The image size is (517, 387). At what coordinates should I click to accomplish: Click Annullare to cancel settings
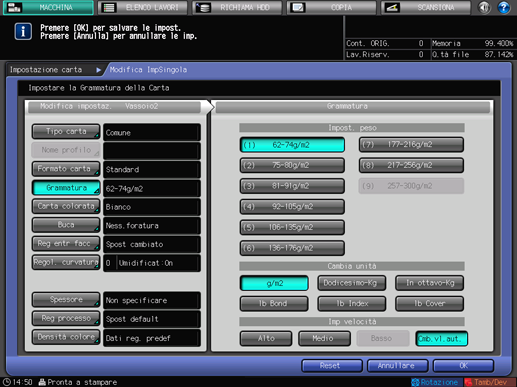[x=397, y=366]
